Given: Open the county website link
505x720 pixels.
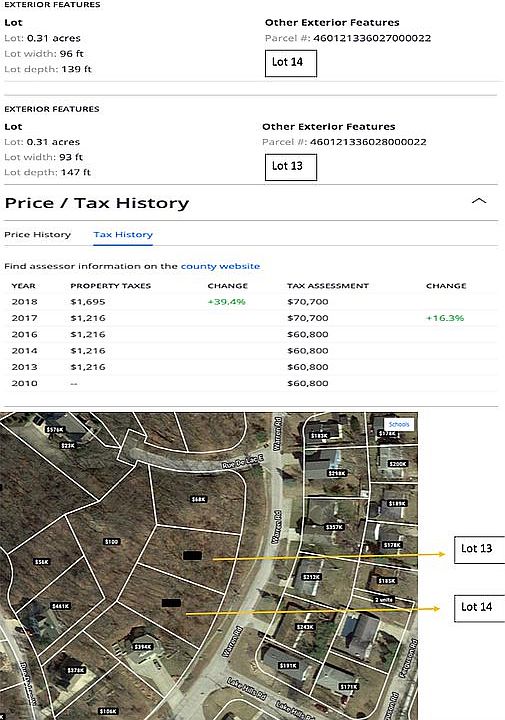Looking at the screenshot, I should 220,266.
